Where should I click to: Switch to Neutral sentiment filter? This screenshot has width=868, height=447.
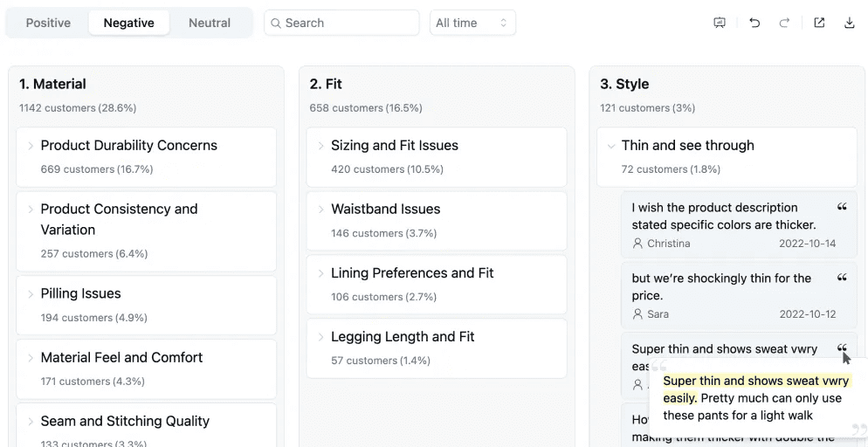[x=210, y=23]
